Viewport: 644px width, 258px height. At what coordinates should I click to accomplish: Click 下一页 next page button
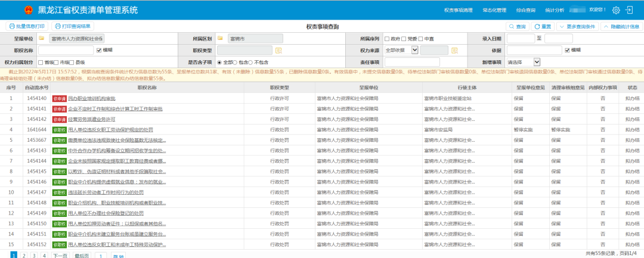pos(60,255)
